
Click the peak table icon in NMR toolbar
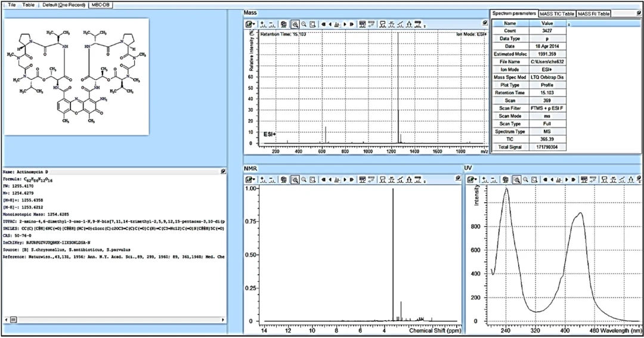pos(363,179)
